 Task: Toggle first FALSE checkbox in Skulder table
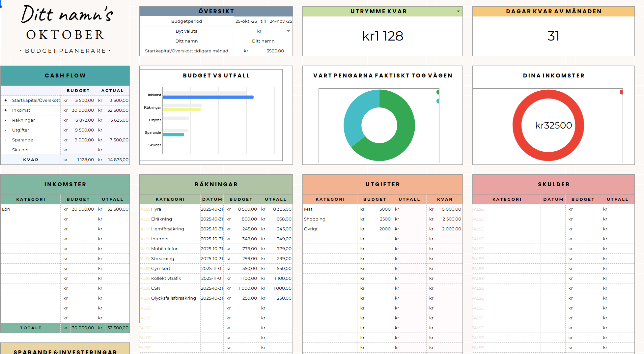click(478, 209)
